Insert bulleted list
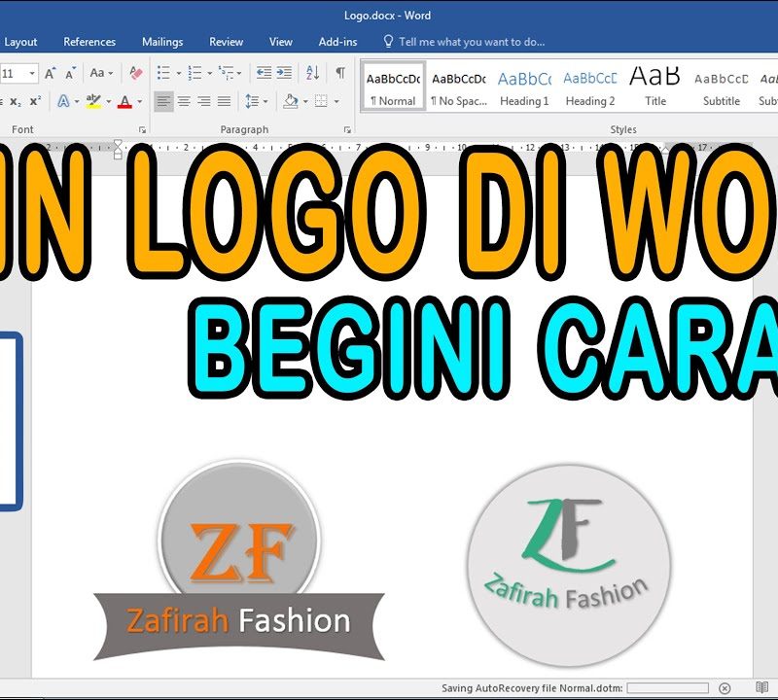Image resolution: width=778 pixels, height=700 pixels. point(163,73)
